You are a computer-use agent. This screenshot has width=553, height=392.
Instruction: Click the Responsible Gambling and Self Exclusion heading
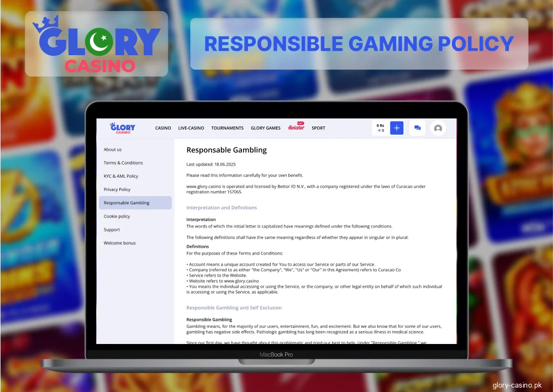pos(234,308)
